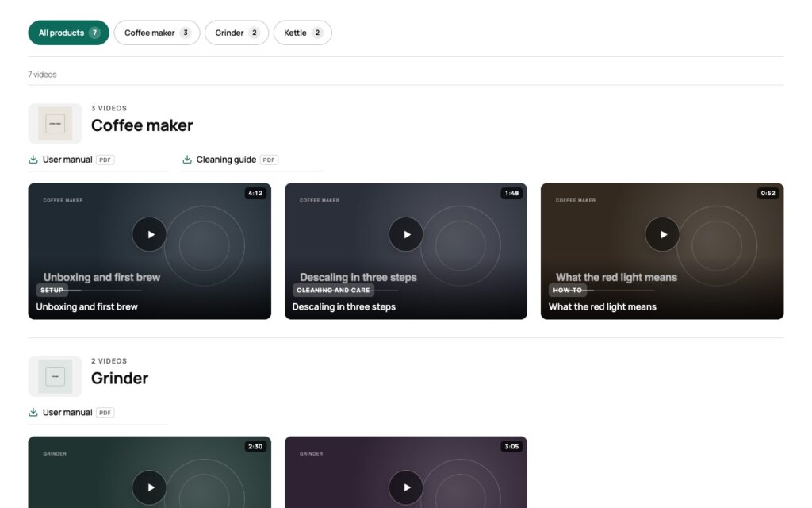Filter videos by Grinder
Image resolution: width=812 pixels, height=508 pixels.
point(236,33)
